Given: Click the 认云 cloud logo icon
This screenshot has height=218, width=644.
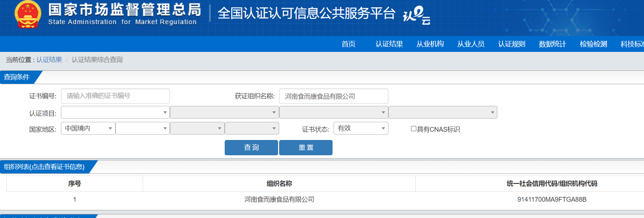Looking at the screenshot, I should (416, 15).
